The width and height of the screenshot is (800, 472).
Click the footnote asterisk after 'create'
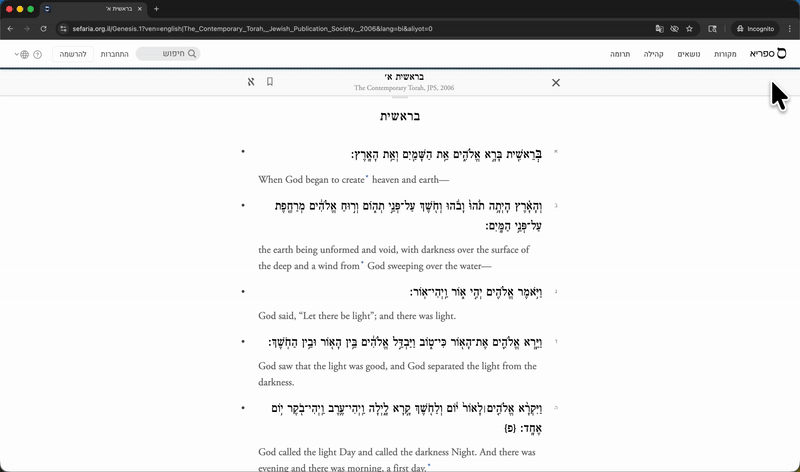(x=366, y=177)
